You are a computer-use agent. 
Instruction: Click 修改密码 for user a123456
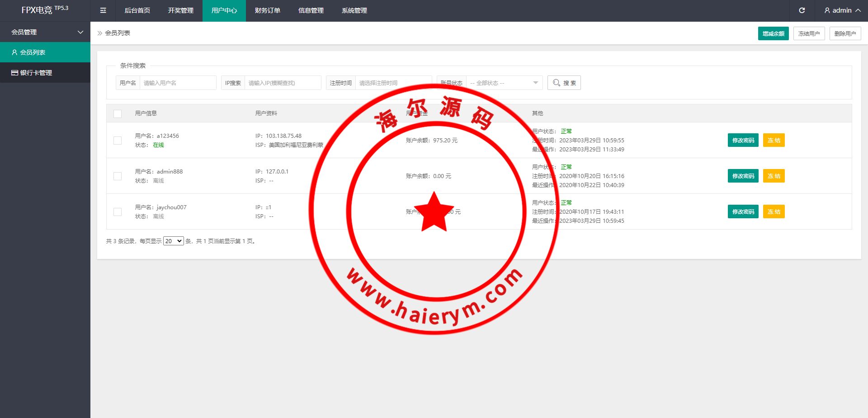743,141
